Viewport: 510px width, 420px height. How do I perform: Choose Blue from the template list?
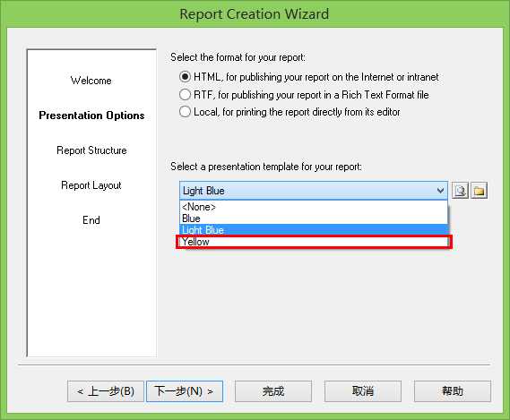pyautogui.click(x=314, y=219)
